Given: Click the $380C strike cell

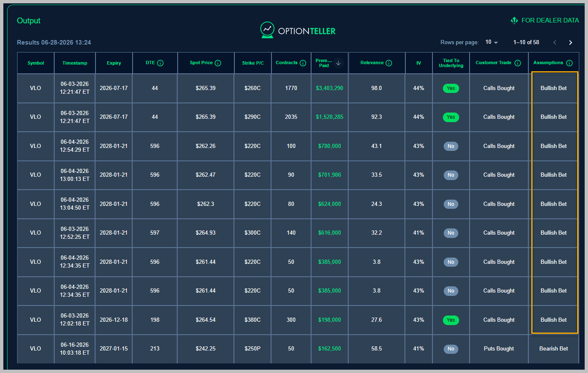Looking at the screenshot, I should [252, 320].
